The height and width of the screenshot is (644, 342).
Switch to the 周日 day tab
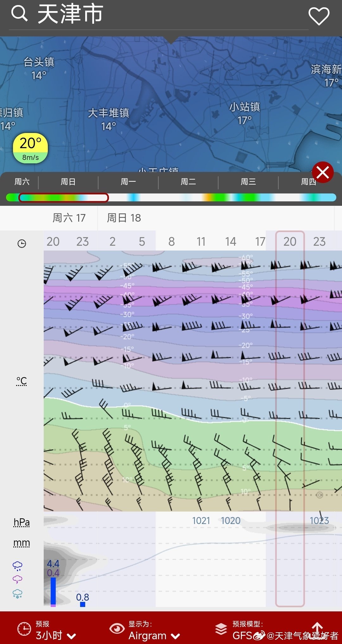tap(68, 182)
